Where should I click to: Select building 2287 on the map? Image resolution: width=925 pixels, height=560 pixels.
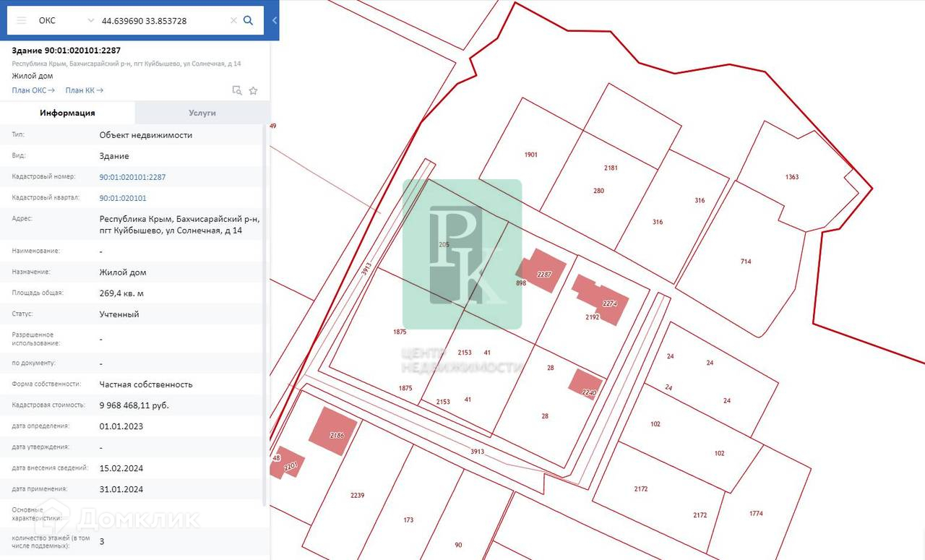coord(541,271)
